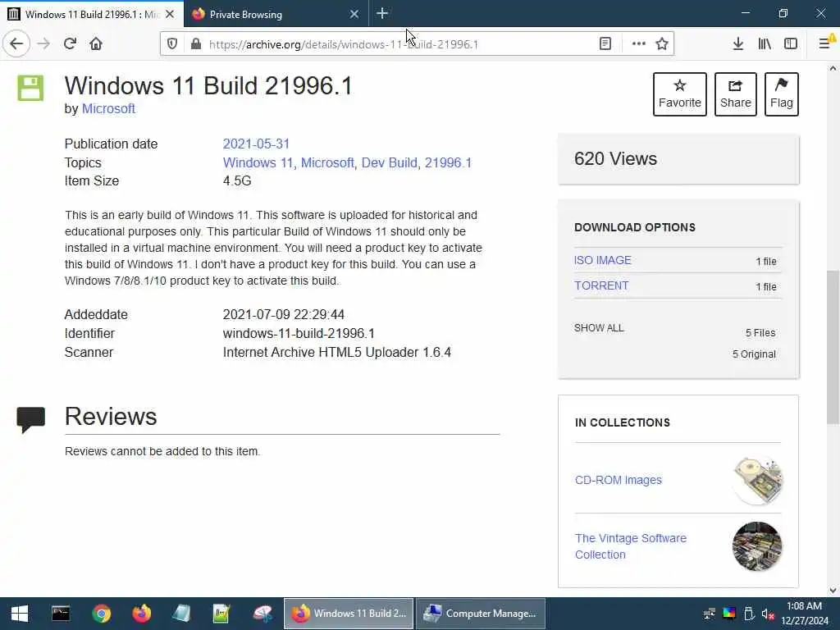The width and height of the screenshot is (840, 630).
Task: Select the Windows 11 Build 21996.1 tab
Action: pyautogui.click(x=92, y=14)
